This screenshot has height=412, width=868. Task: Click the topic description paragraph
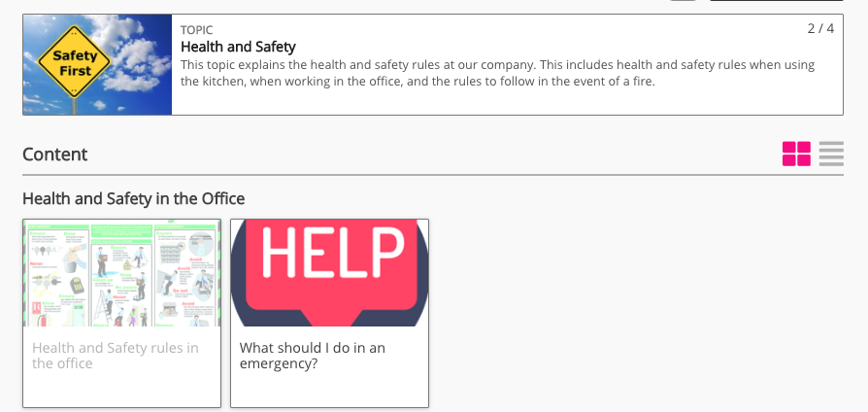click(x=497, y=73)
